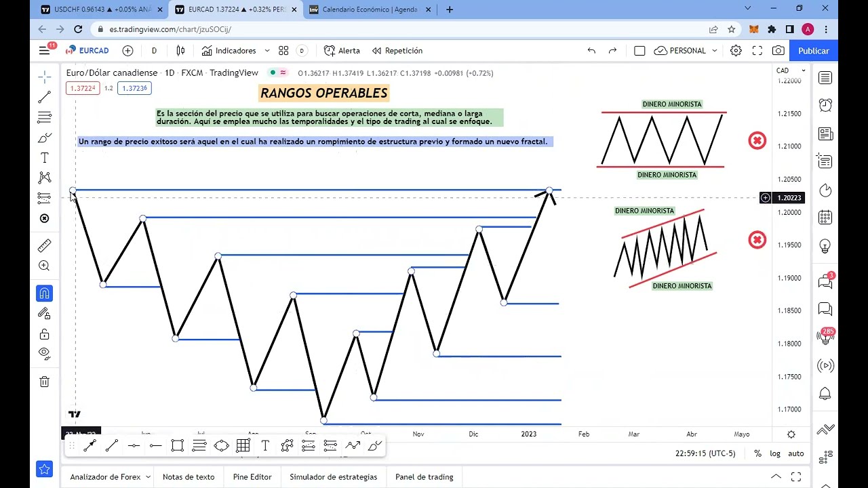Image resolution: width=868 pixels, height=488 pixels.
Task: Toggle lock all drawings
Action: (x=45, y=334)
